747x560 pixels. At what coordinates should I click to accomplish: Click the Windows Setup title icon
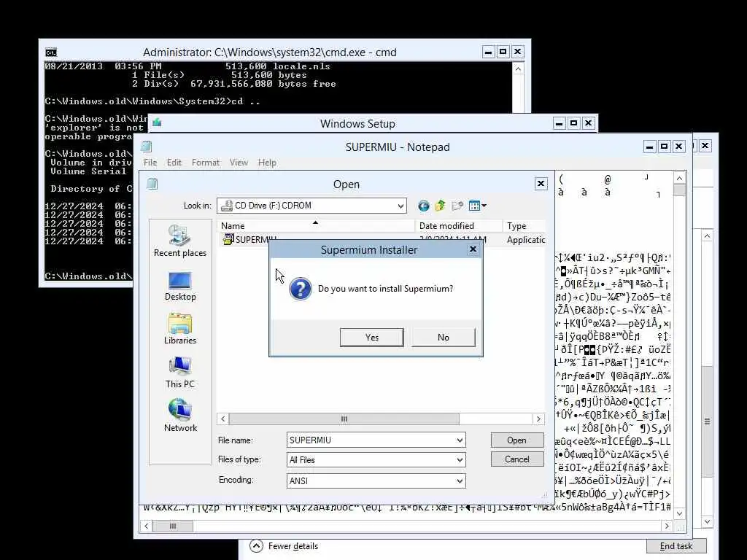pyautogui.click(x=157, y=122)
